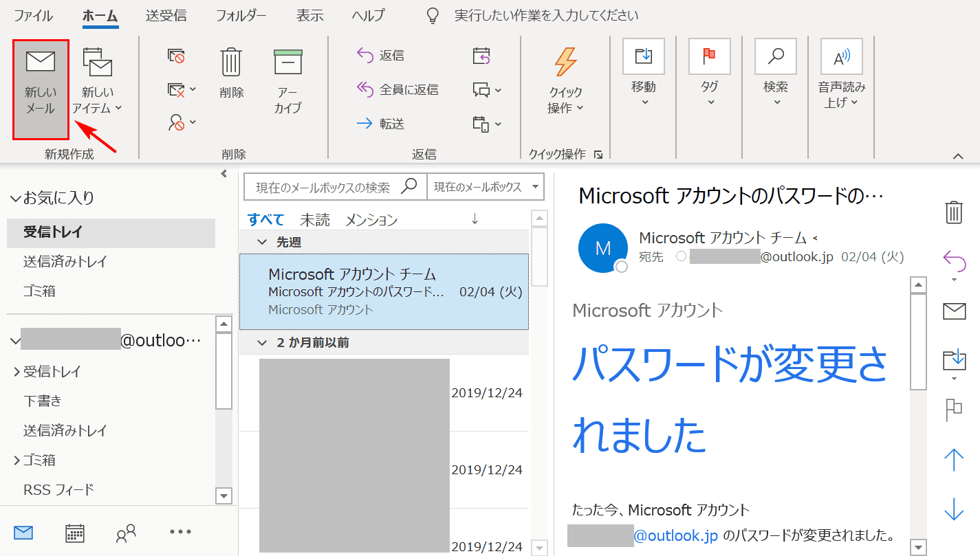The image size is (980, 556).
Task: Open the タグ flag menu
Action: pos(710,74)
